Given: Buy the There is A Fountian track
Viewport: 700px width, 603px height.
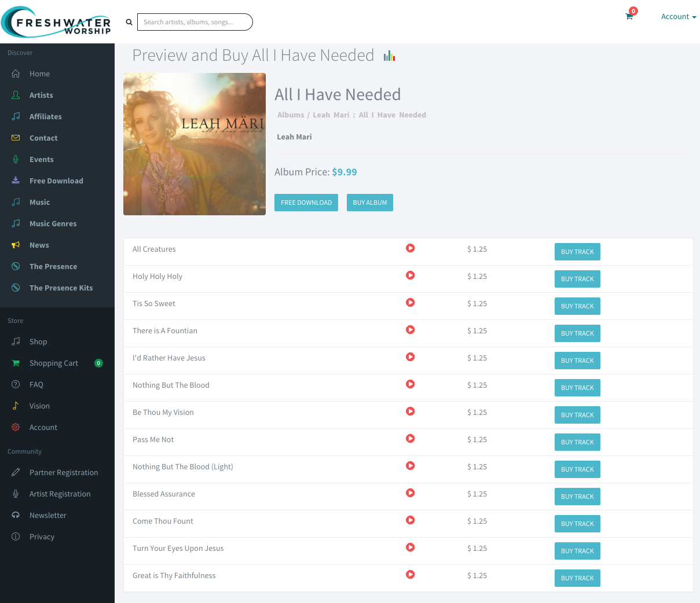Looking at the screenshot, I should [577, 333].
